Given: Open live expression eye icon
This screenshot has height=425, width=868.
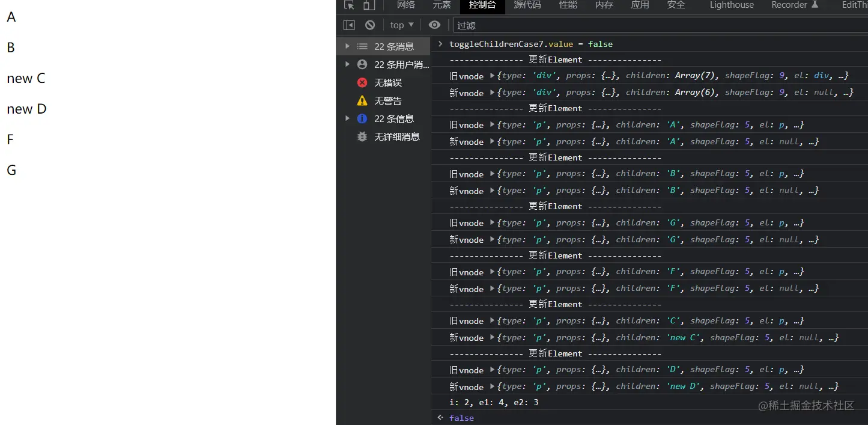Looking at the screenshot, I should pos(434,25).
